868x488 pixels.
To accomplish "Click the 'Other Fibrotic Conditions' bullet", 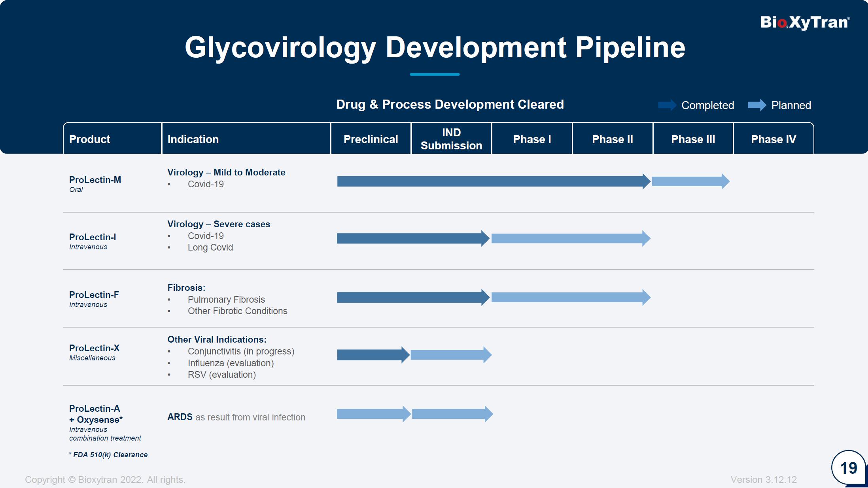I will click(x=238, y=311).
